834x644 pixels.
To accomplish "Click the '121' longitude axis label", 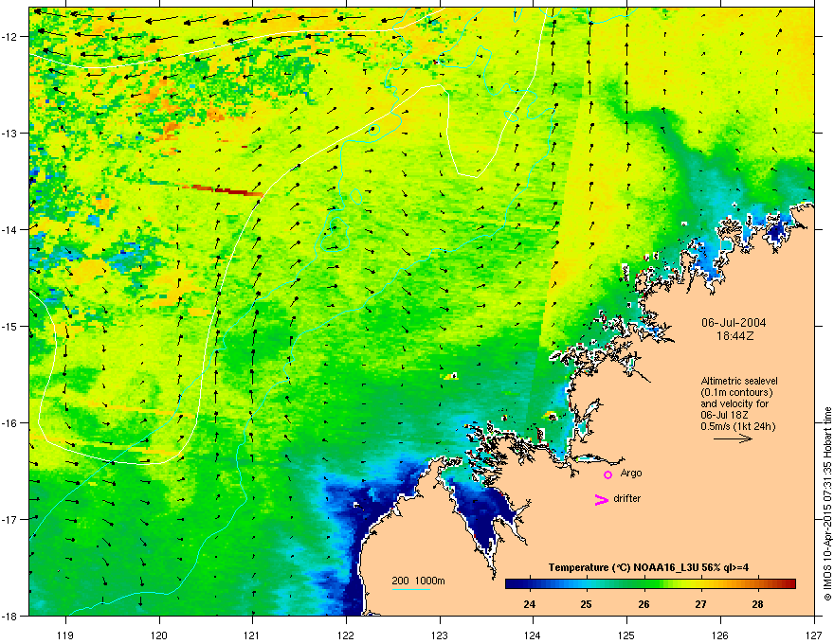I will click(x=252, y=635).
